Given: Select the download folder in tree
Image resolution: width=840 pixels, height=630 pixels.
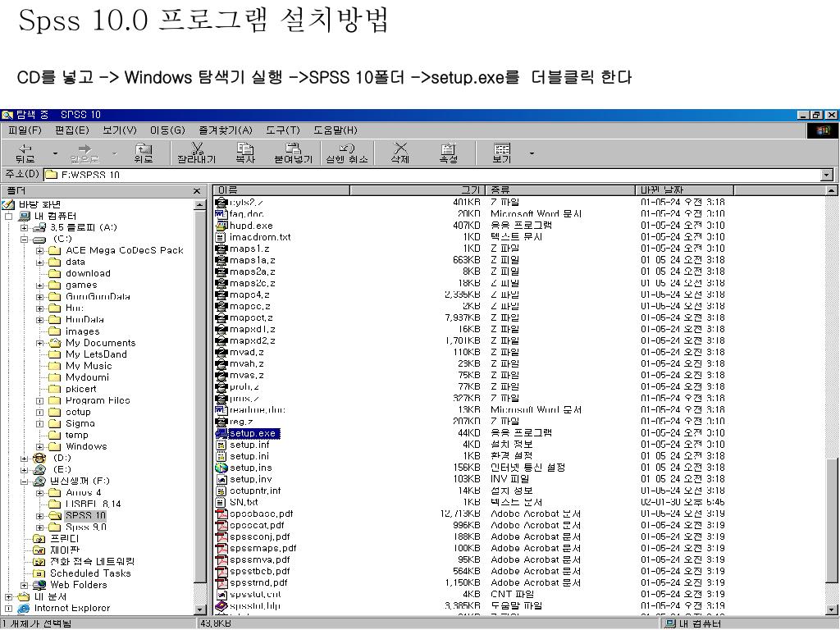Looking at the screenshot, I should tap(88, 274).
